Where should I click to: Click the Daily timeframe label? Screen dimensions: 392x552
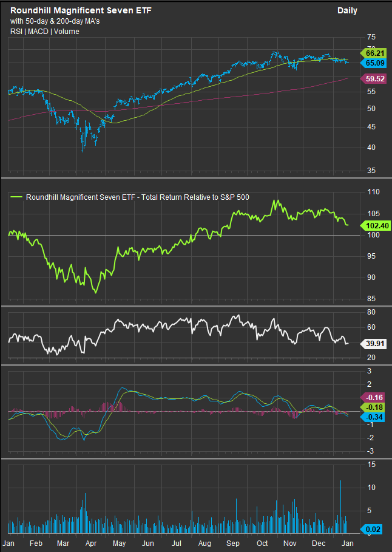click(x=347, y=10)
